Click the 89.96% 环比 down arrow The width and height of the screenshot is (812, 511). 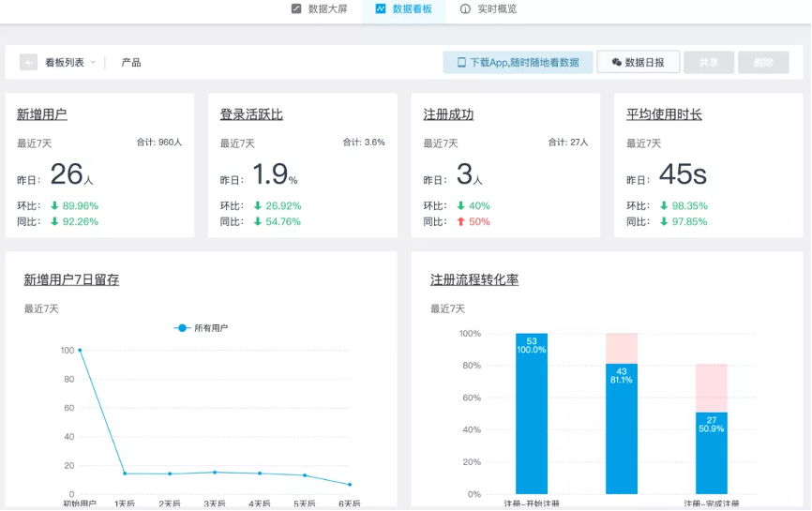click(54, 205)
